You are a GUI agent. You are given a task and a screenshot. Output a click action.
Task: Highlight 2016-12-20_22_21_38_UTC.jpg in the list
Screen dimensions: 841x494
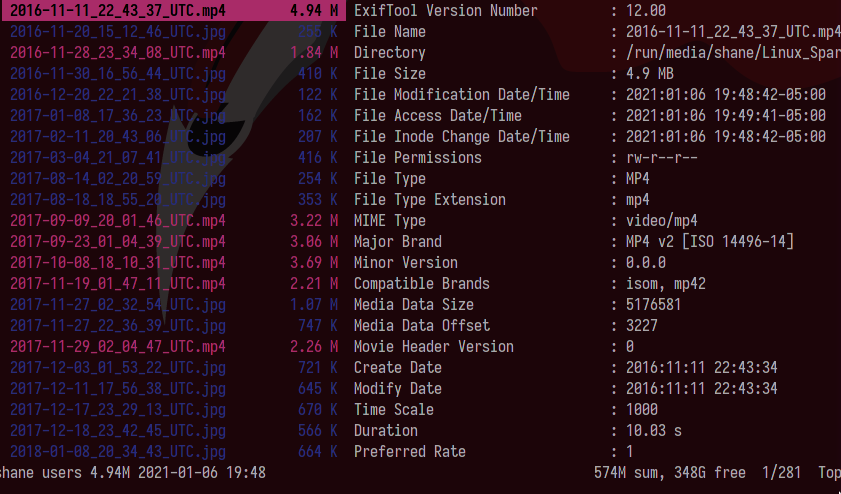click(118, 95)
